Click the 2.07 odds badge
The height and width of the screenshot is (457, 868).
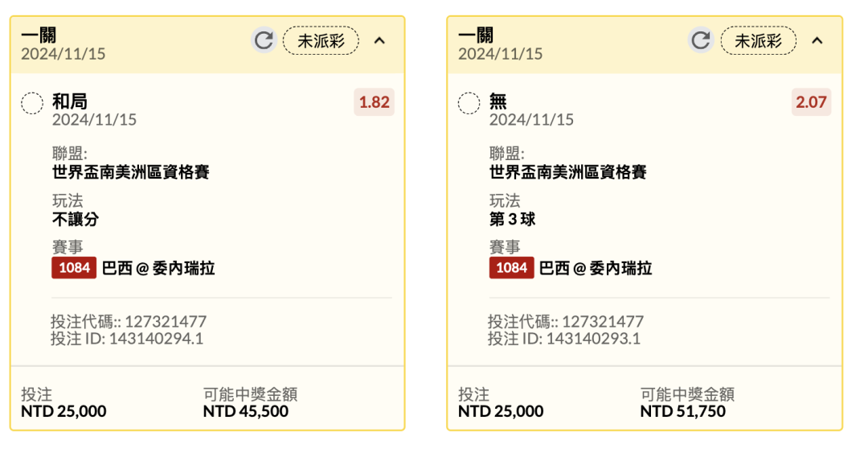[x=811, y=102]
